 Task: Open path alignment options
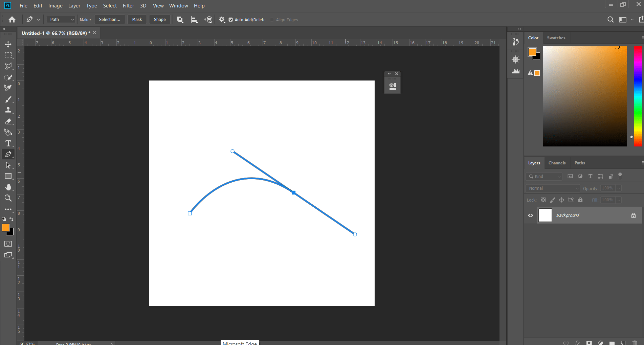(194, 20)
